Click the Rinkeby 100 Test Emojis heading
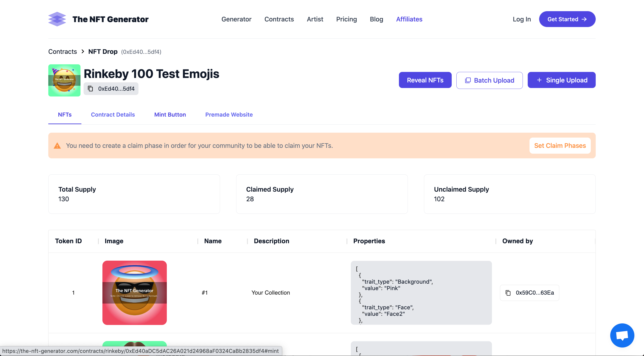 click(151, 74)
